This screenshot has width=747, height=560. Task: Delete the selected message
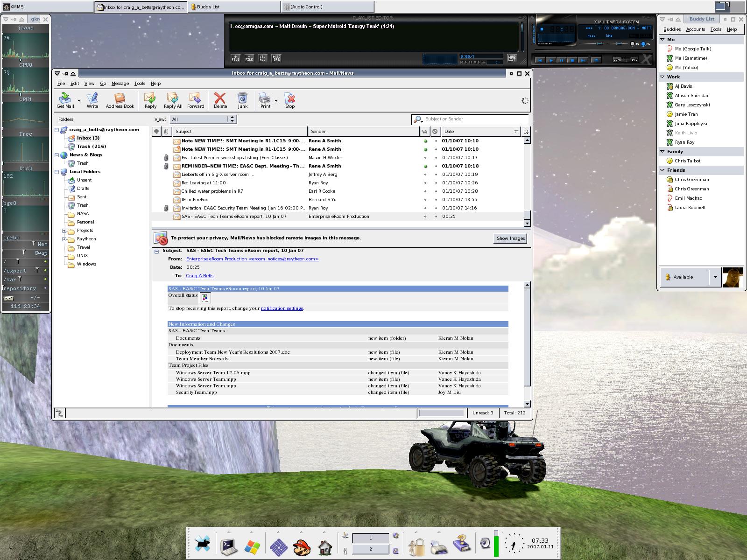220,100
